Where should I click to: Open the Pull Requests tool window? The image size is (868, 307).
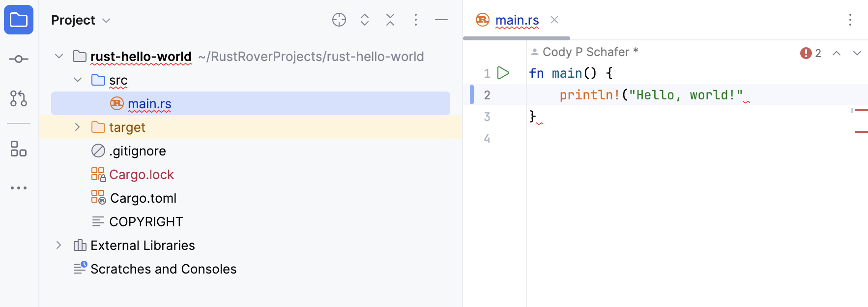click(x=19, y=98)
